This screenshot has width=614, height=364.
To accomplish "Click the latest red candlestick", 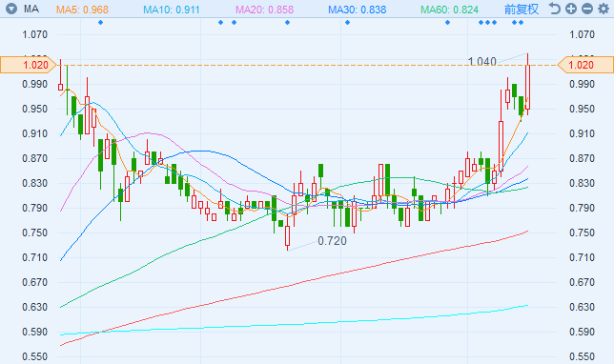I will click(x=528, y=84).
